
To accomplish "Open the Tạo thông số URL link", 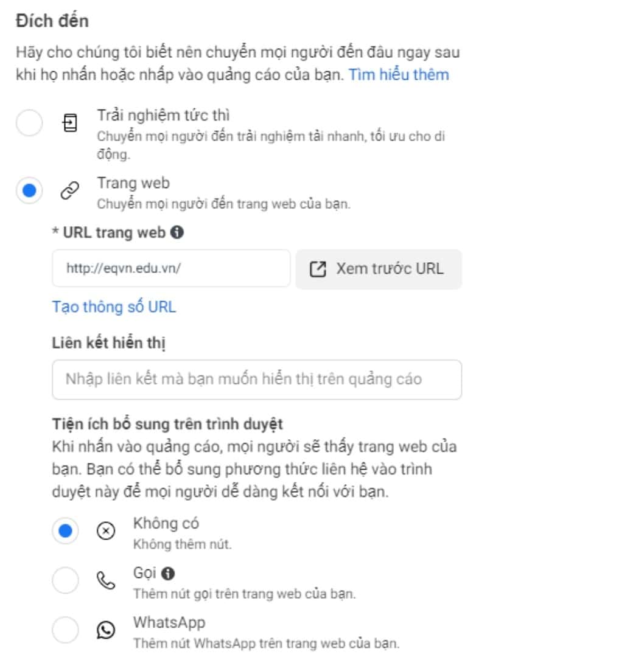I will [114, 307].
